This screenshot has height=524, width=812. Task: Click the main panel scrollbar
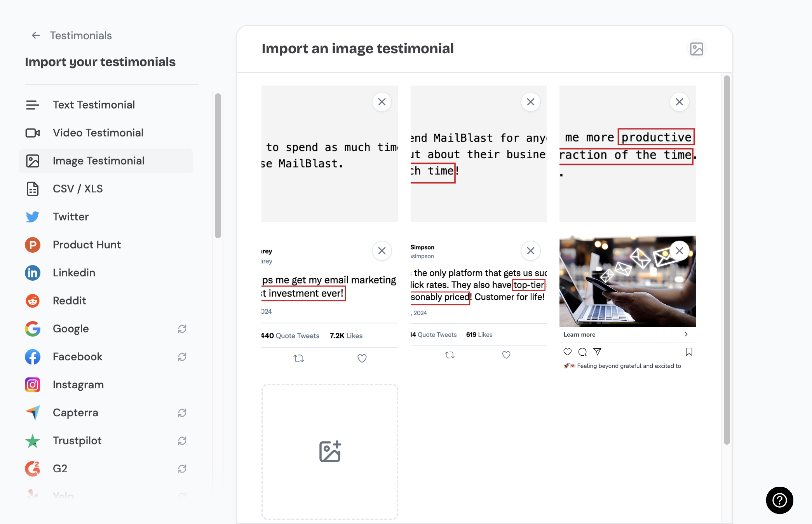[x=727, y=260]
